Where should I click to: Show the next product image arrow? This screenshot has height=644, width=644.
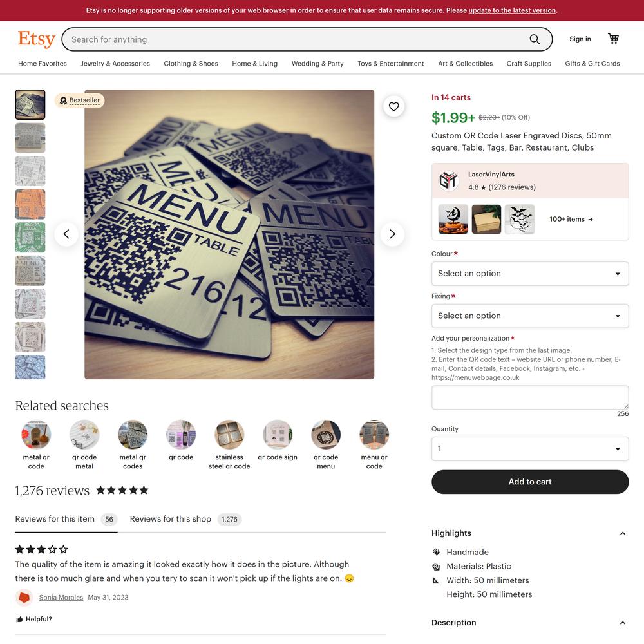pos(392,234)
